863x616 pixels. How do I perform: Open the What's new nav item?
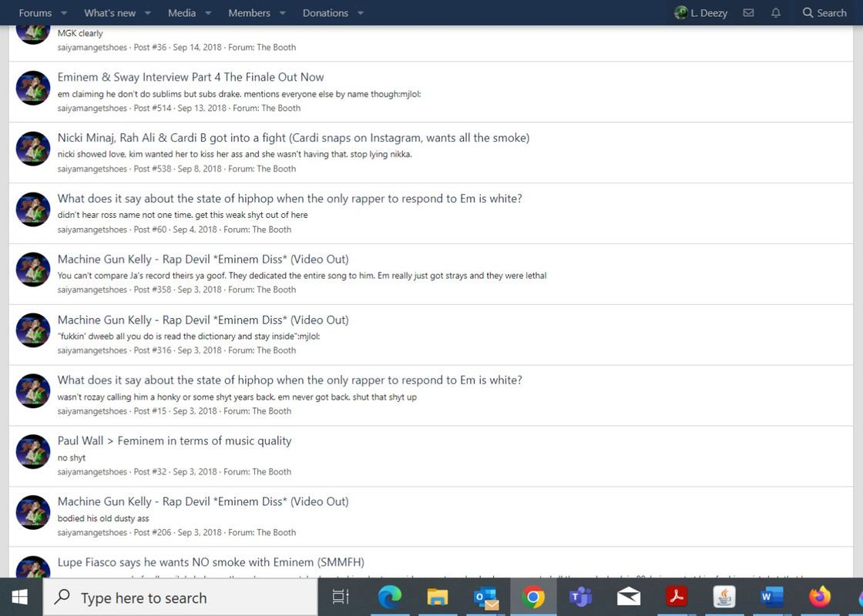109,12
